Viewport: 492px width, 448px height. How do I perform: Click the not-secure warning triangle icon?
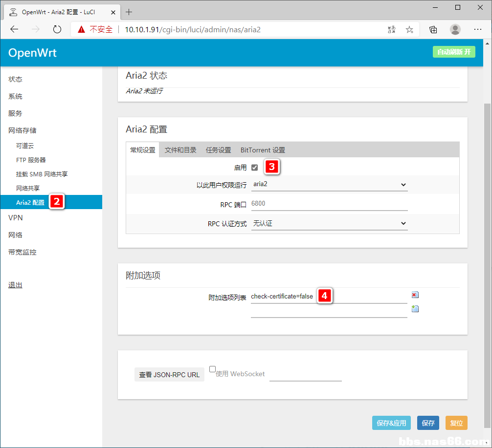click(82, 29)
